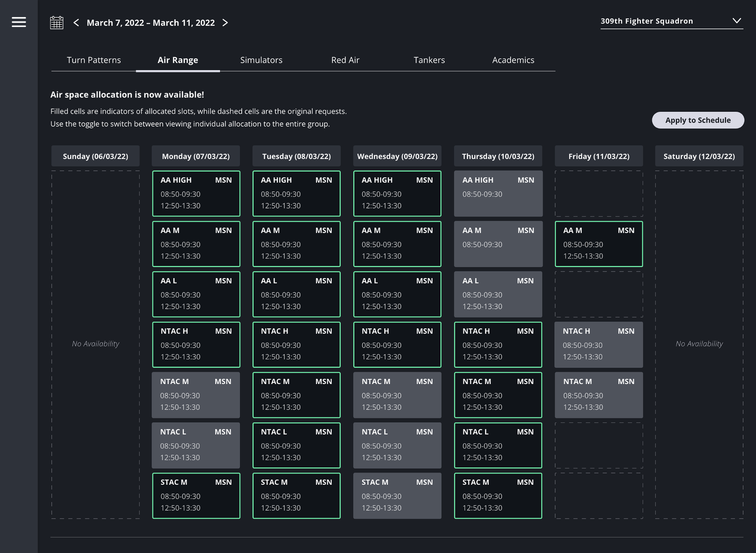Go to next week arrow
Image resolution: width=756 pixels, height=553 pixels.
tap(225, 22)
